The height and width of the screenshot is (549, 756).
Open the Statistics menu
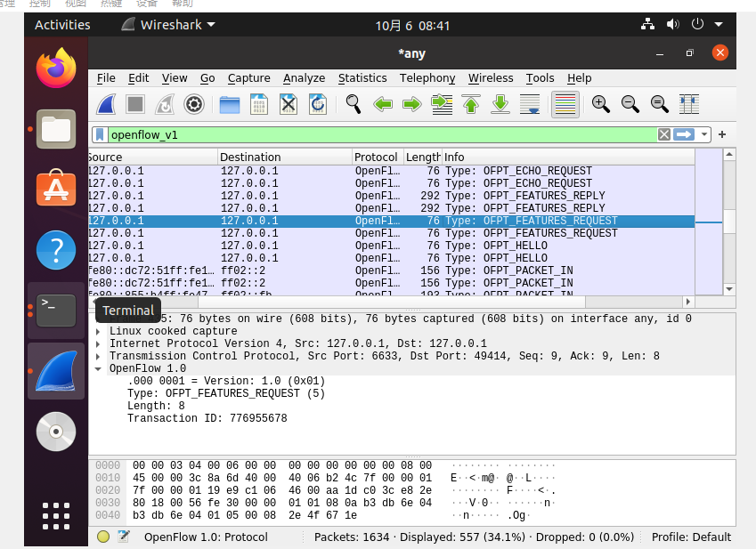point(362,78)
